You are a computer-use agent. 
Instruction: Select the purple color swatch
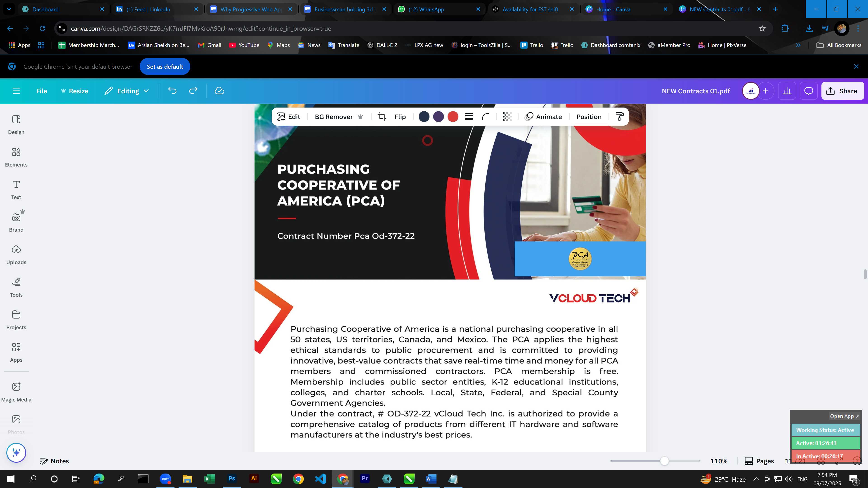pos(438,117)
